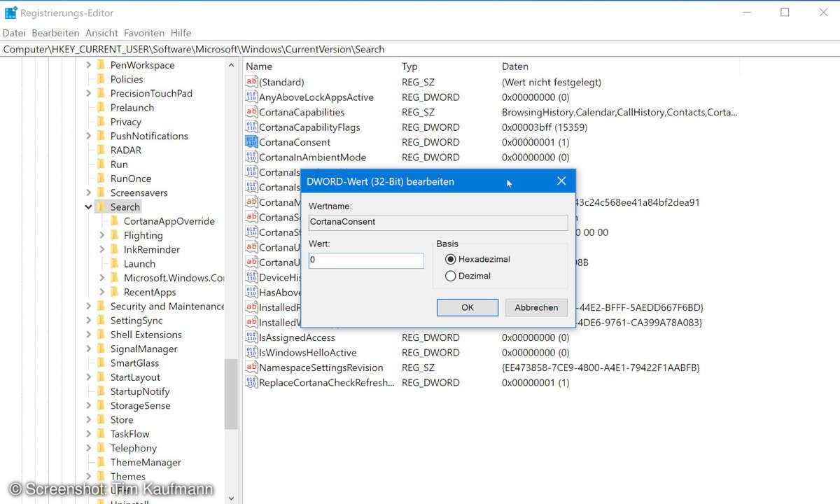Select the CortanaCapabilityFlags DWORD icon

click(x=251, y=127)
